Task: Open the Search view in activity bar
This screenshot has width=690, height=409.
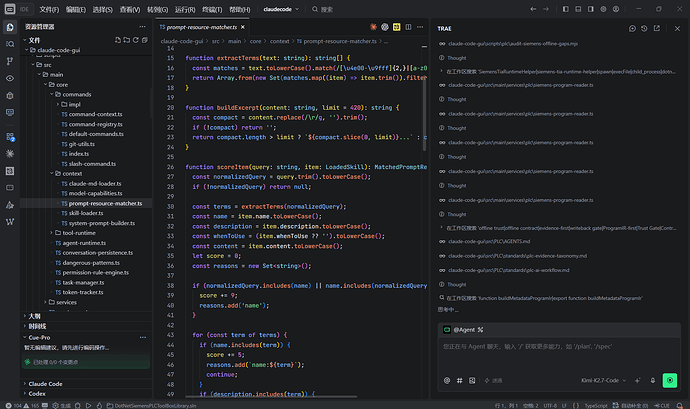Action: click(10, 44)
